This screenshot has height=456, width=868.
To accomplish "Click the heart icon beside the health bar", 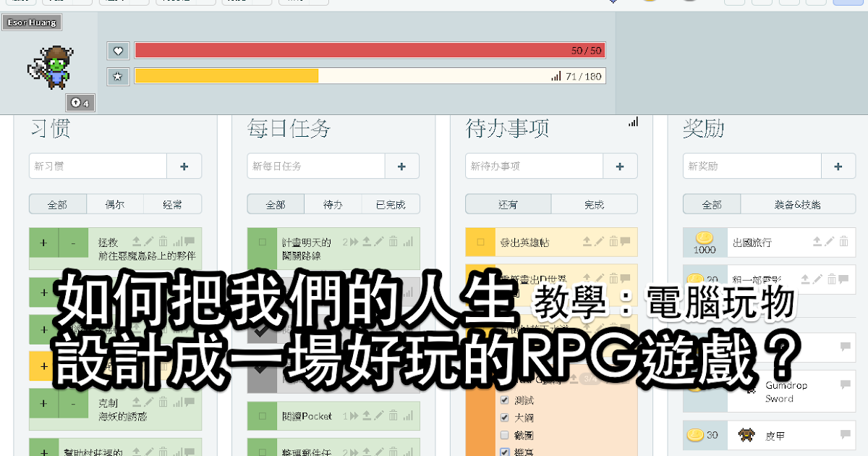I will tap(118, 51).
